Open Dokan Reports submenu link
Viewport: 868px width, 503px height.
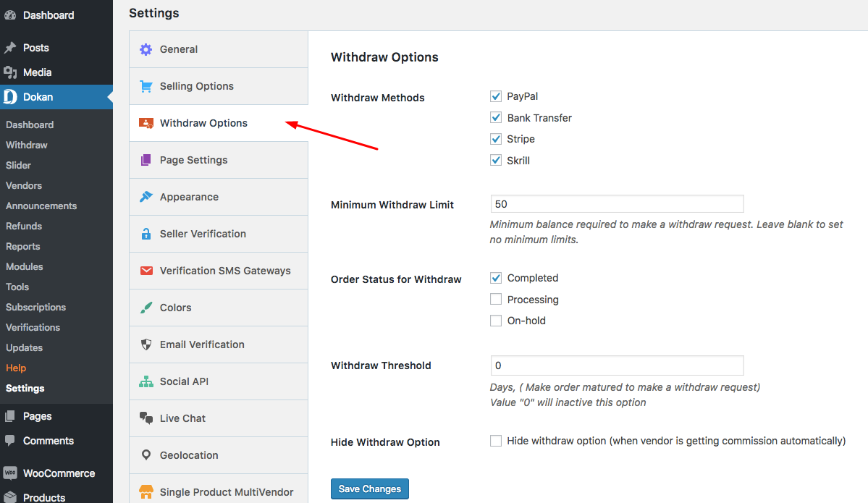22,246
